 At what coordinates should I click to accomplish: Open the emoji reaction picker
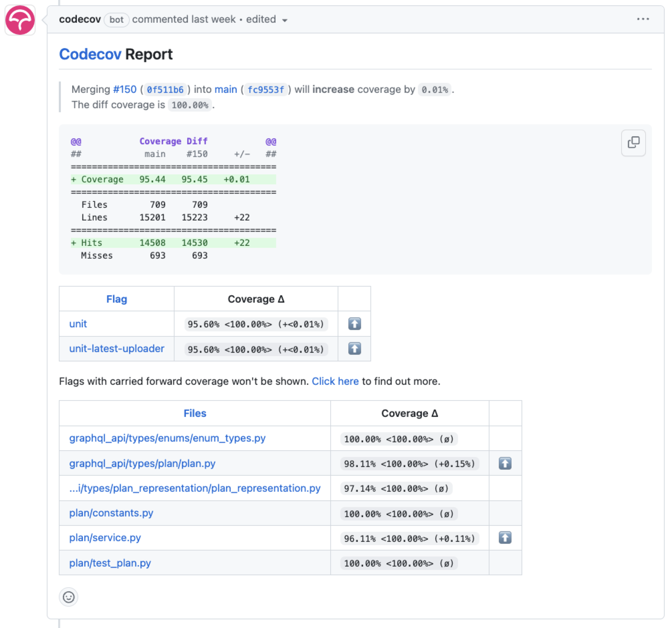[68, 597]
